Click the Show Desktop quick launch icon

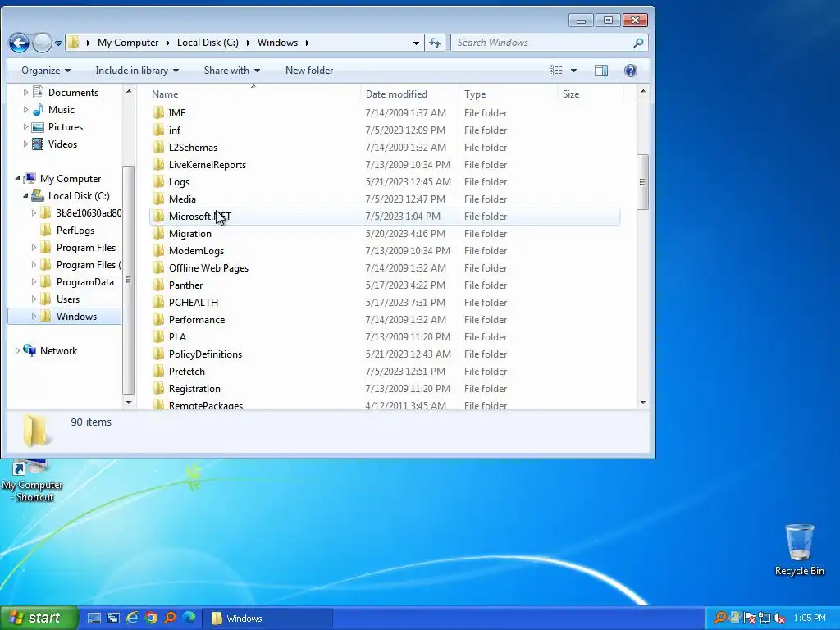pos(94,619)
